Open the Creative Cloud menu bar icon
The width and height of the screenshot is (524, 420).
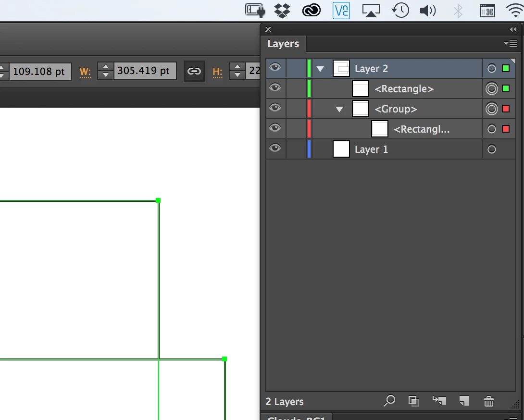pos(311,11)
